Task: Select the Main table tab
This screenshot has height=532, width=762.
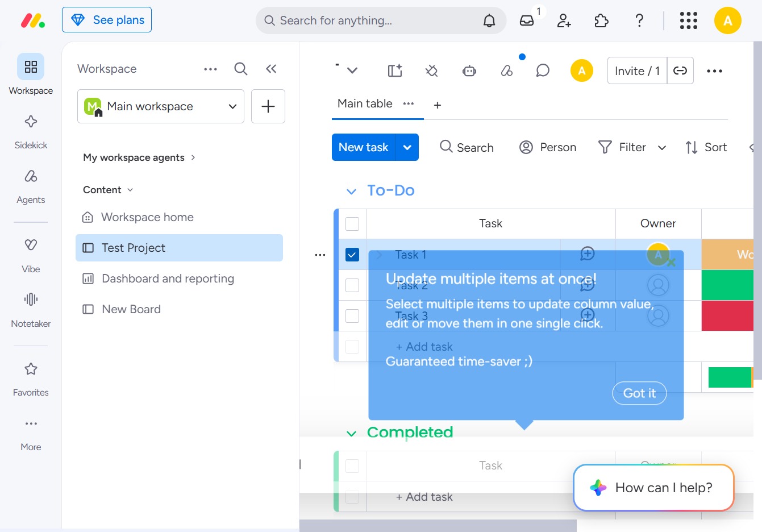Action: [365, 103]
